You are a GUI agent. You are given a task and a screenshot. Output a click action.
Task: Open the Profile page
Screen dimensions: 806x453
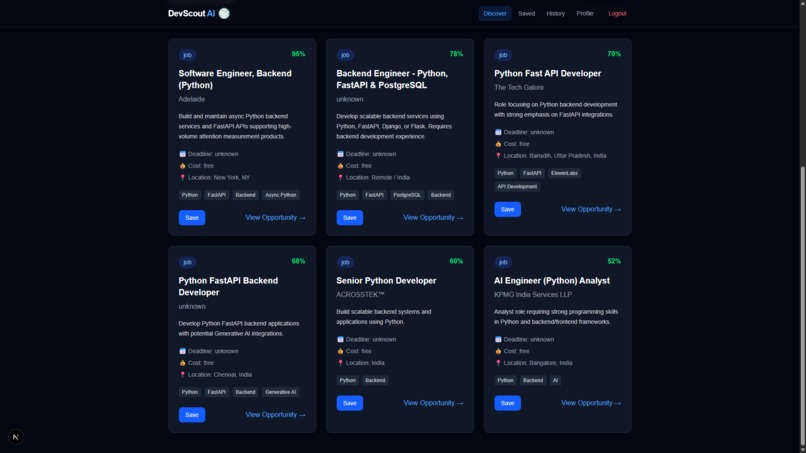click(x=584, y=13)
